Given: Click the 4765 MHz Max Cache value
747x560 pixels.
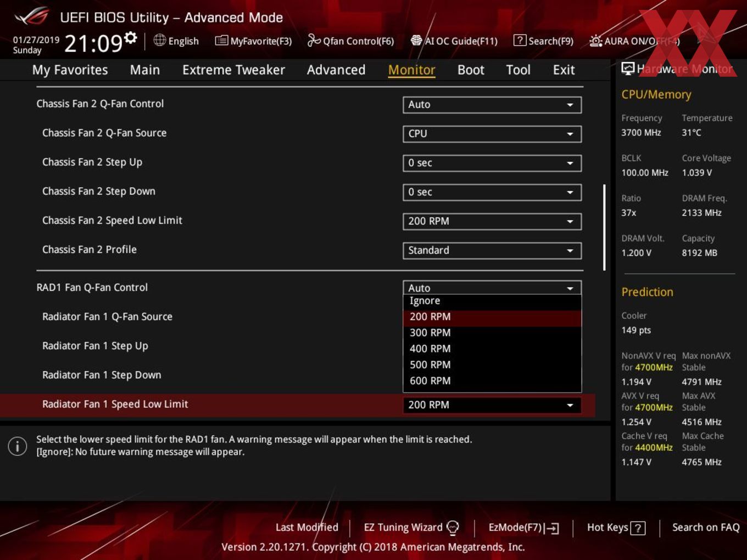Looking at the screenshot, I should 701,462.
